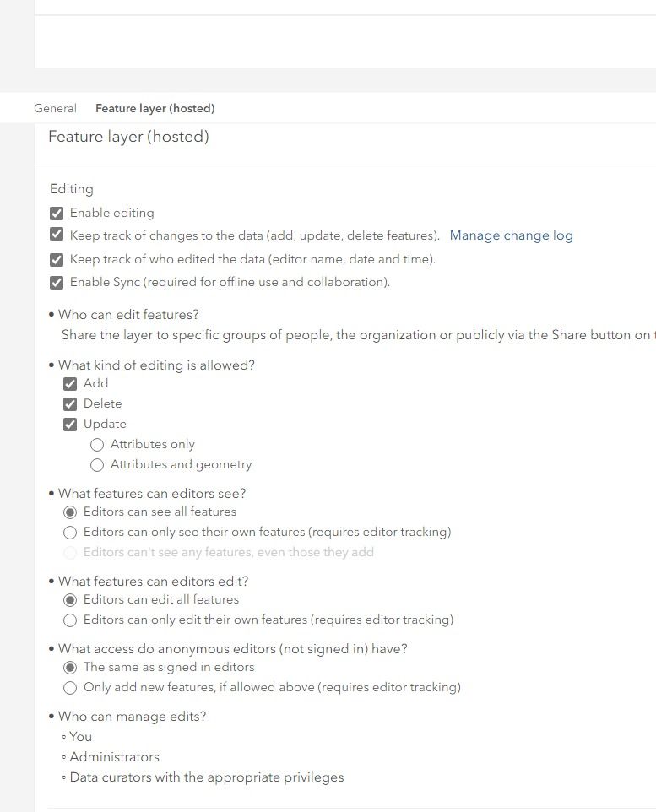Choose Attributes and geometry option

coord(97,465)
